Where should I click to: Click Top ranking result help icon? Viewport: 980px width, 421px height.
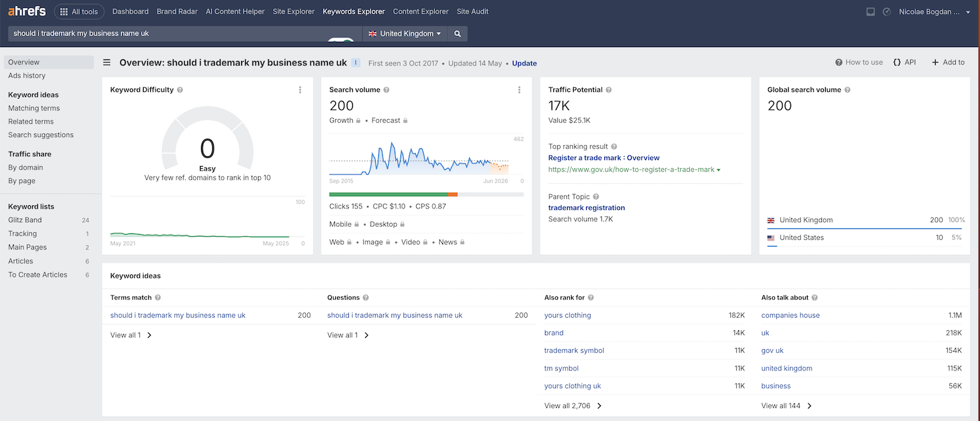point(614,147)
